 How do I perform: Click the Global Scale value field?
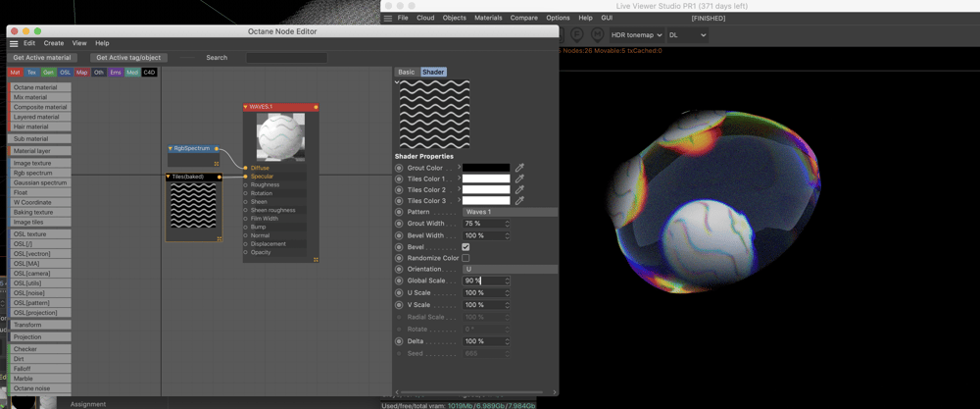pyautogui.click(x=483, y=281)
